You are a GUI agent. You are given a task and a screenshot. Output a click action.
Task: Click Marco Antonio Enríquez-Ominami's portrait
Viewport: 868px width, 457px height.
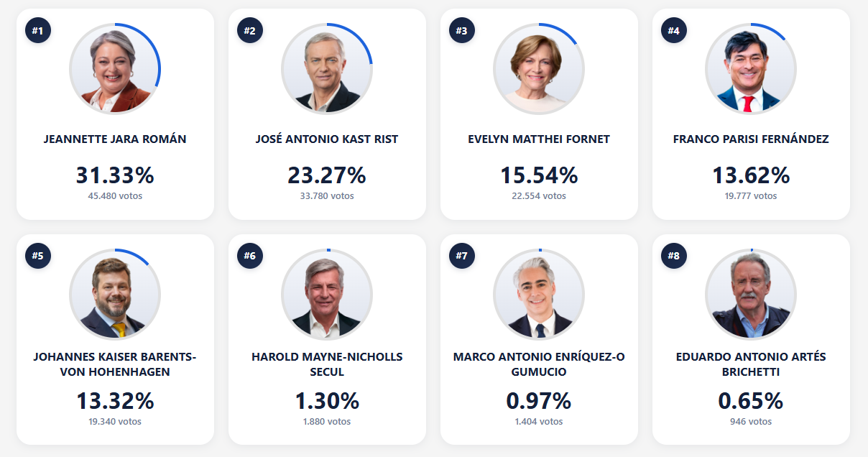538,294
